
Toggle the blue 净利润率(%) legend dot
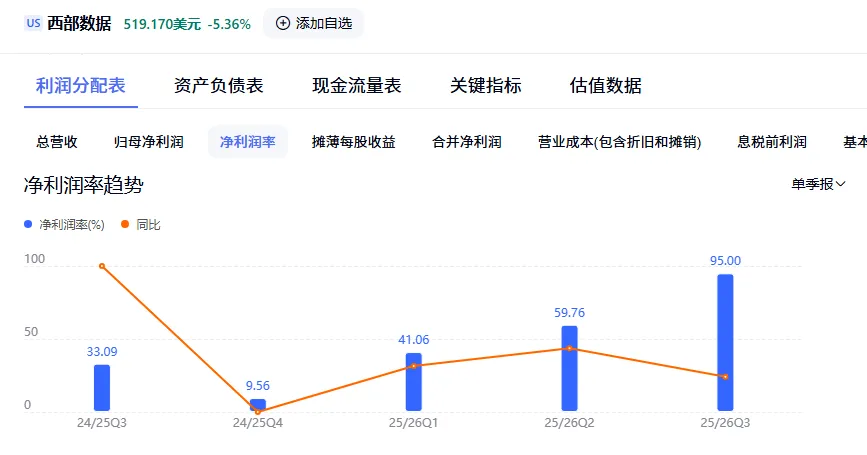pyautogui.click(x=28, y=224)
